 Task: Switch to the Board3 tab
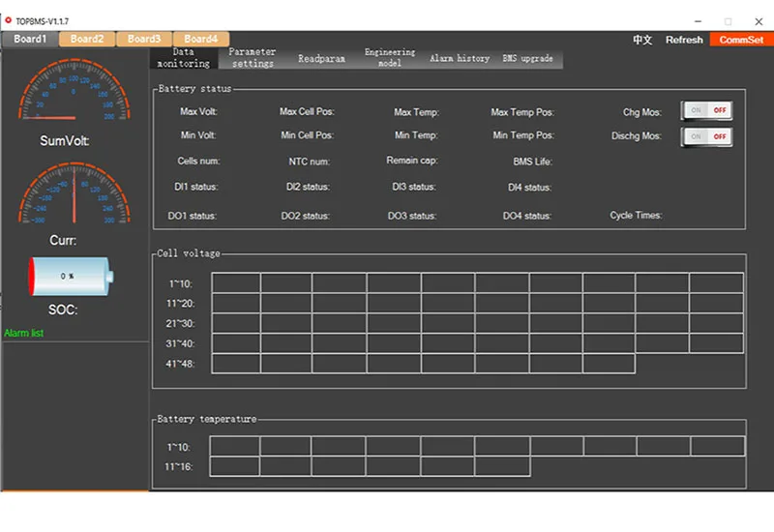point(144,39)
